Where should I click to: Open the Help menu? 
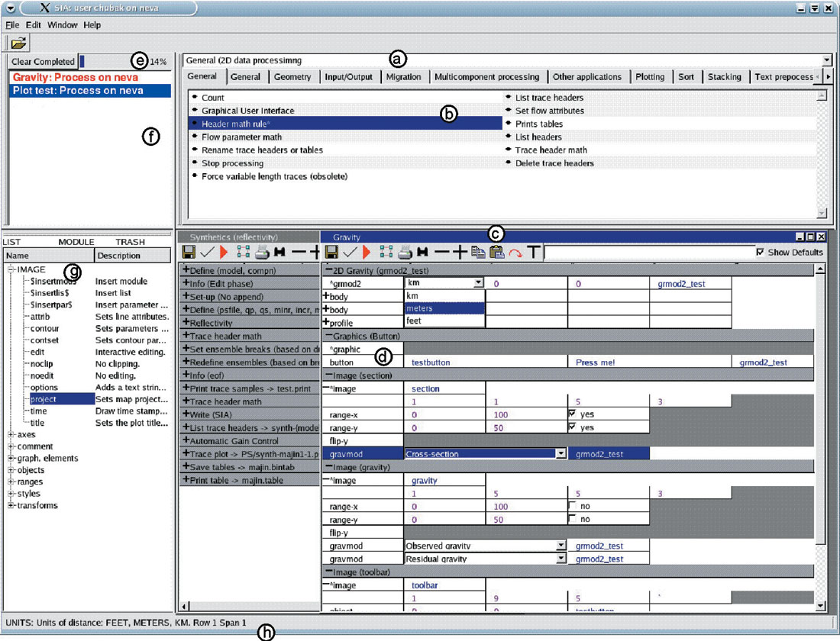point(92,24)
